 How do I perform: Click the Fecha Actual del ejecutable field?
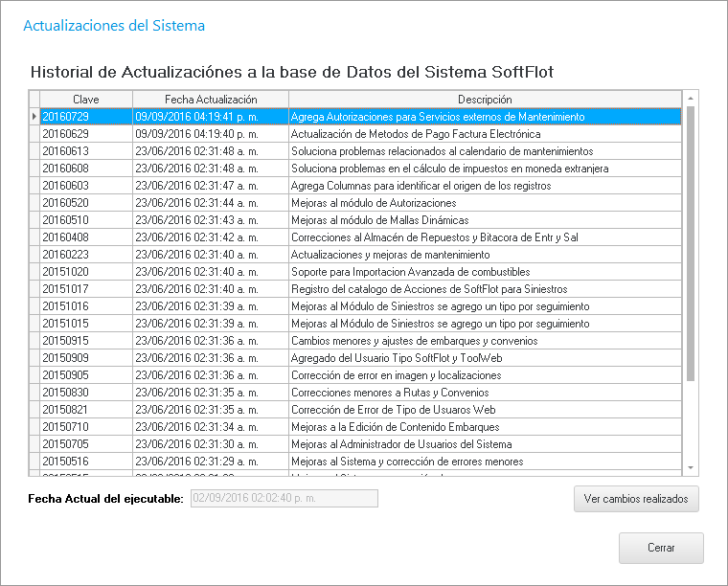tap(284, 498)
